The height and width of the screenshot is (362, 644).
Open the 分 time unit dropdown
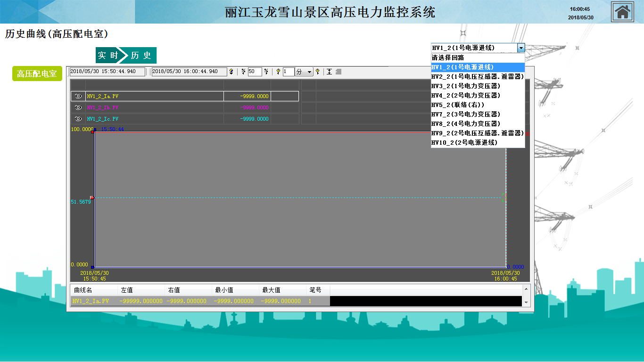(x=309, y=72)
